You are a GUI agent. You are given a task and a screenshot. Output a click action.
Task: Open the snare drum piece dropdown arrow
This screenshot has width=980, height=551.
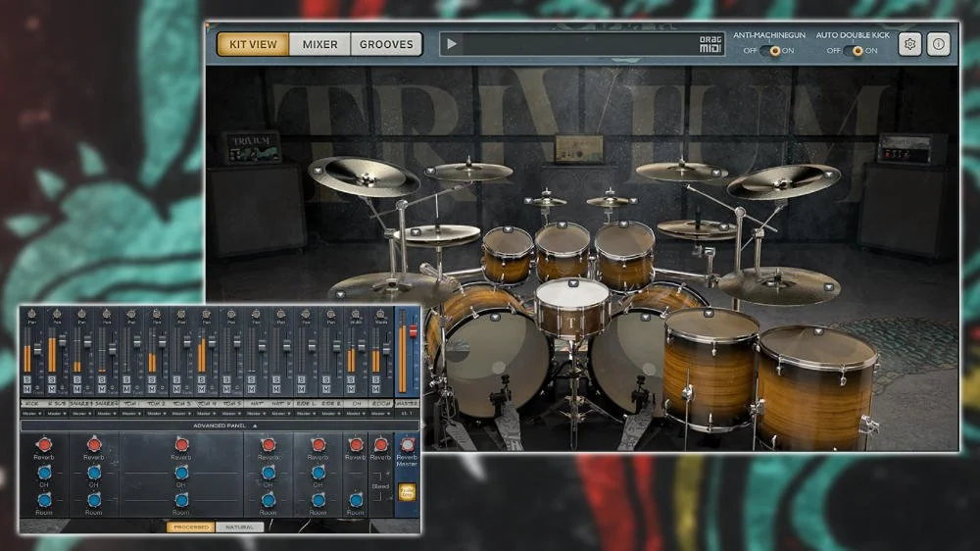coord(572,282)
